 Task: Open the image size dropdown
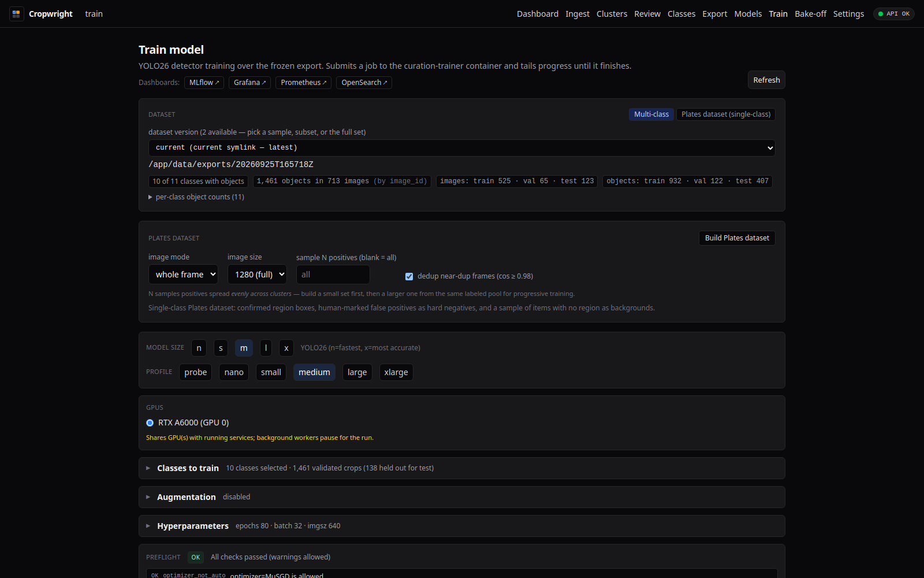[257, 275]
